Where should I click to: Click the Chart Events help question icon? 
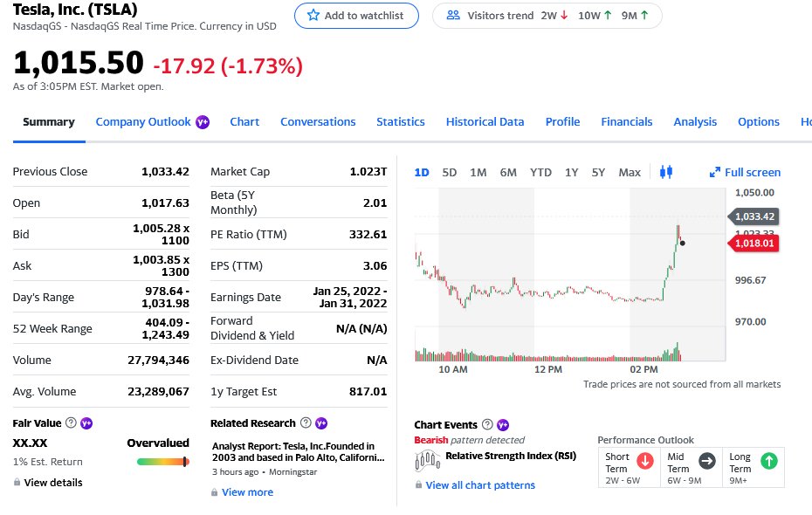pos(487,424)
